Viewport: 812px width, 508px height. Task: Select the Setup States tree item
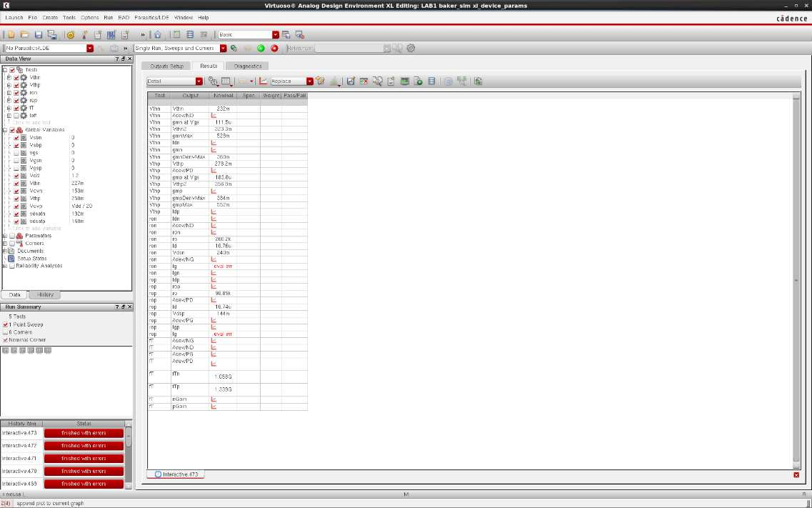point(32,259)
